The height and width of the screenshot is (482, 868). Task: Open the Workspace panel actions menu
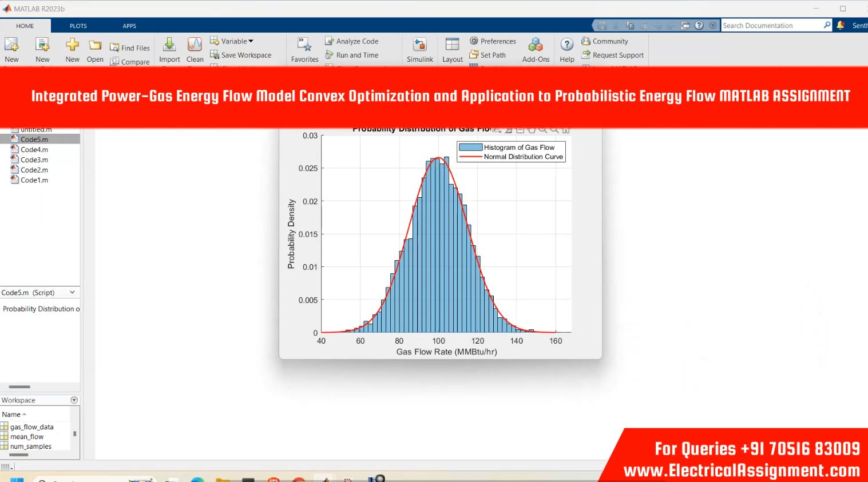click(x=74, y=400)
